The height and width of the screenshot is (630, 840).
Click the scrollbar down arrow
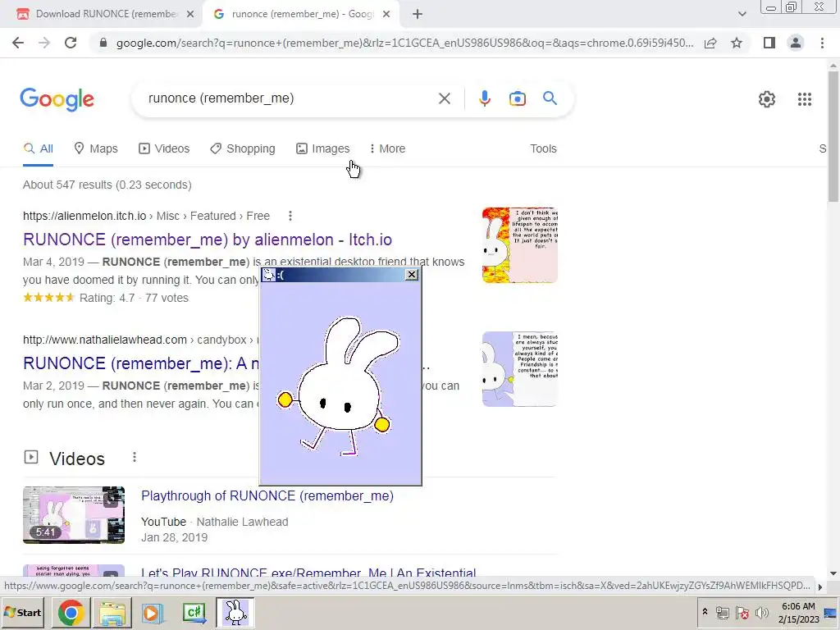coord(833,573)
